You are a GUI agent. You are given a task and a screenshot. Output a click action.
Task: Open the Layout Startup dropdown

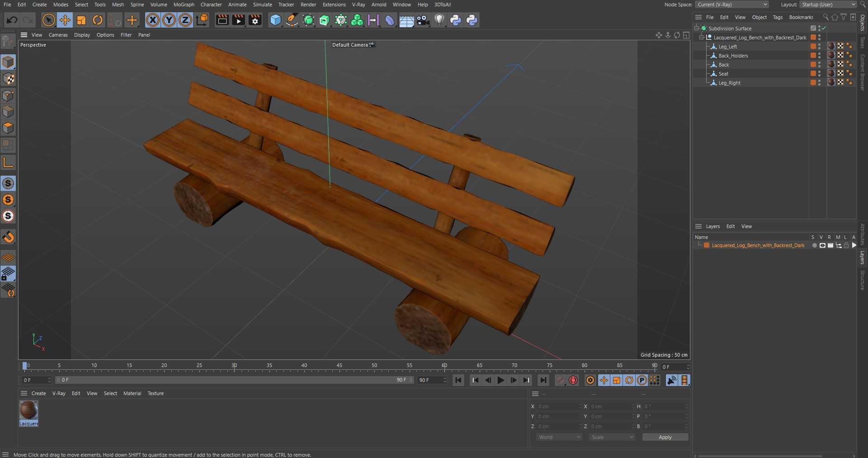coord(828,5)
